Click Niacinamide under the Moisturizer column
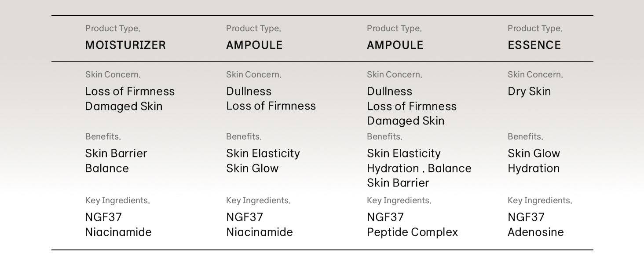644x264 pixels. click(118, 232)
